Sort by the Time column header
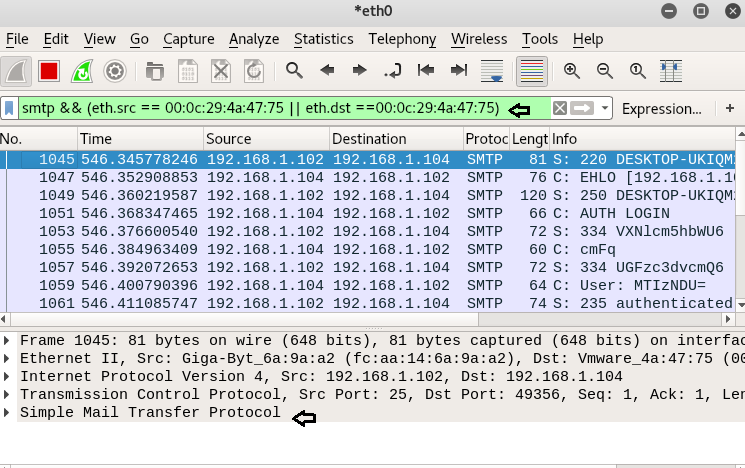745x468 pixels. click(x=141, y=139)
